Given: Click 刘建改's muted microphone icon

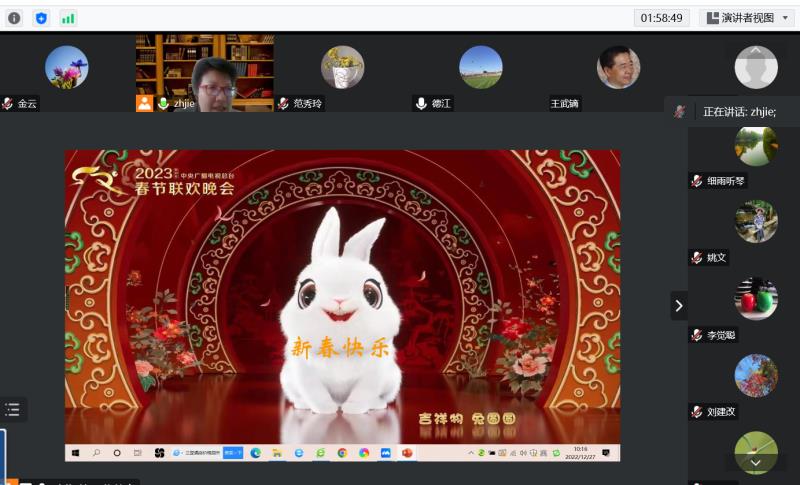Looking at the screenshot, I should click(x=697, y=412).
